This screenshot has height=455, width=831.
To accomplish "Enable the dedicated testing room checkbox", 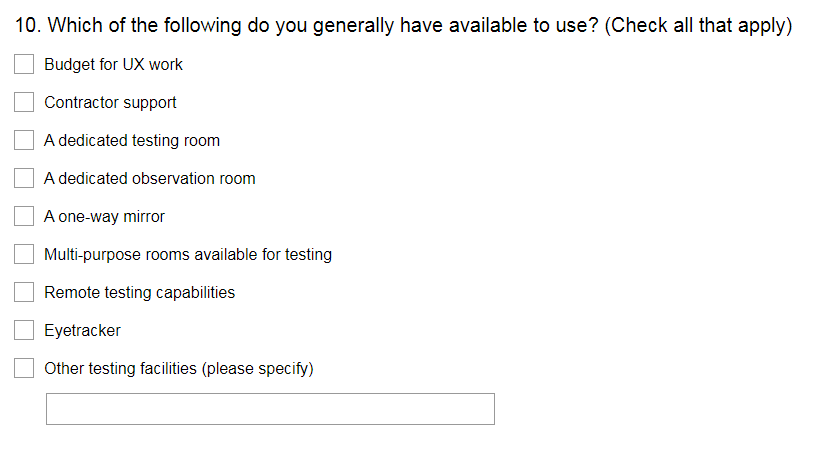I will tap(24, 141).
